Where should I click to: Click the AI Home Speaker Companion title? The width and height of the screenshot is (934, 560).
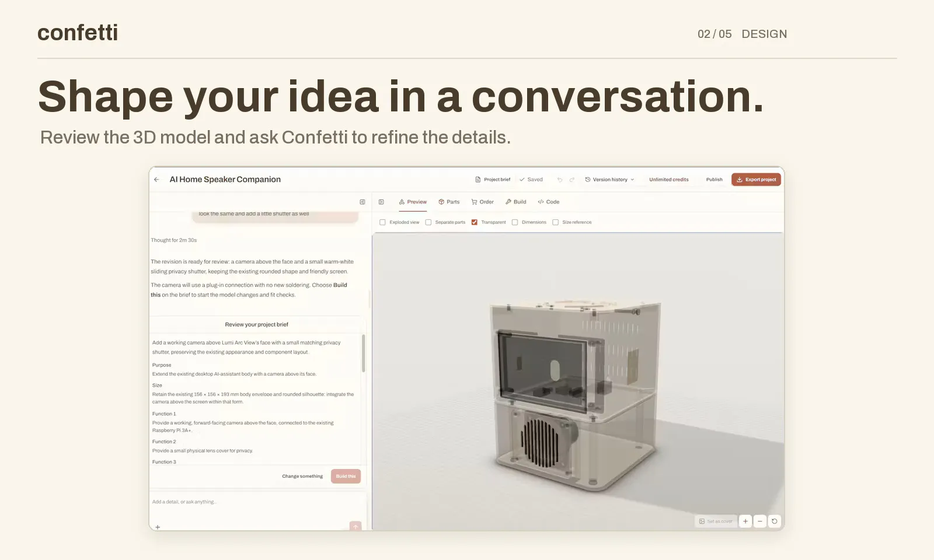coord(225,180)
